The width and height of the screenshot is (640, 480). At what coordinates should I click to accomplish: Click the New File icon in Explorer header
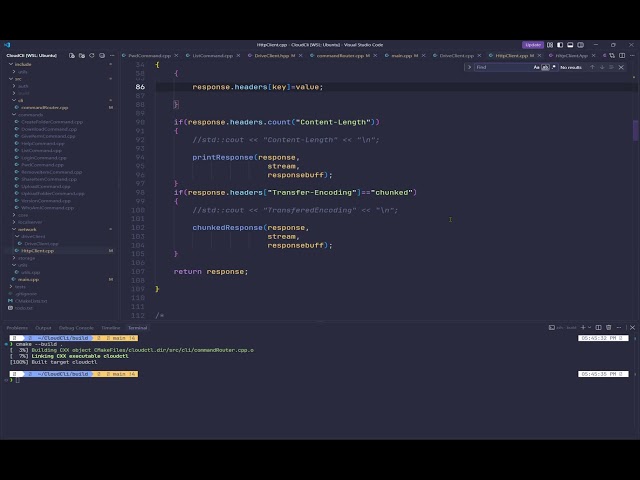(72, 56)
